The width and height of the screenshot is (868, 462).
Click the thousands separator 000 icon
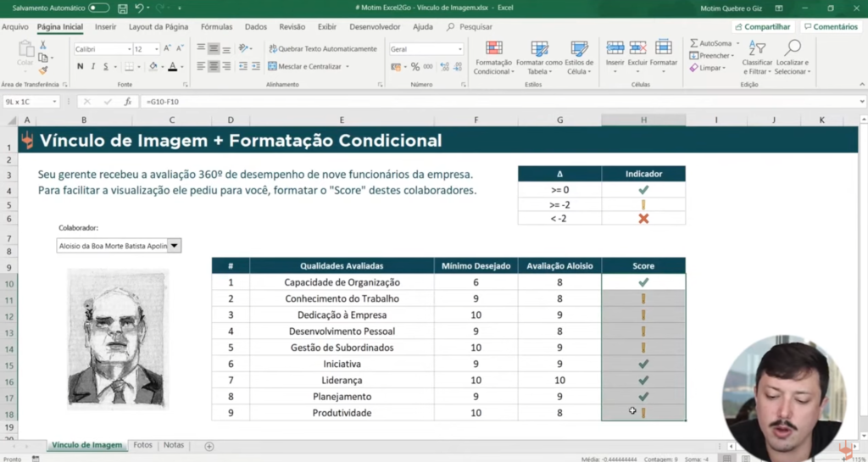[428, 67]
